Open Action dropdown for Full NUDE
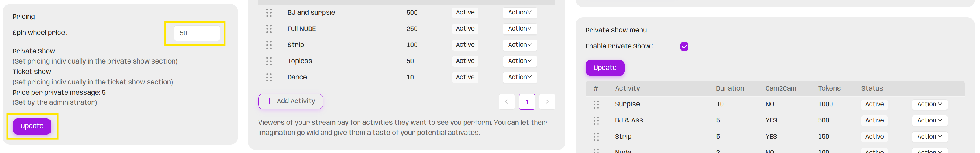Viewport: 980px width, 153px height. click(519, 29)
